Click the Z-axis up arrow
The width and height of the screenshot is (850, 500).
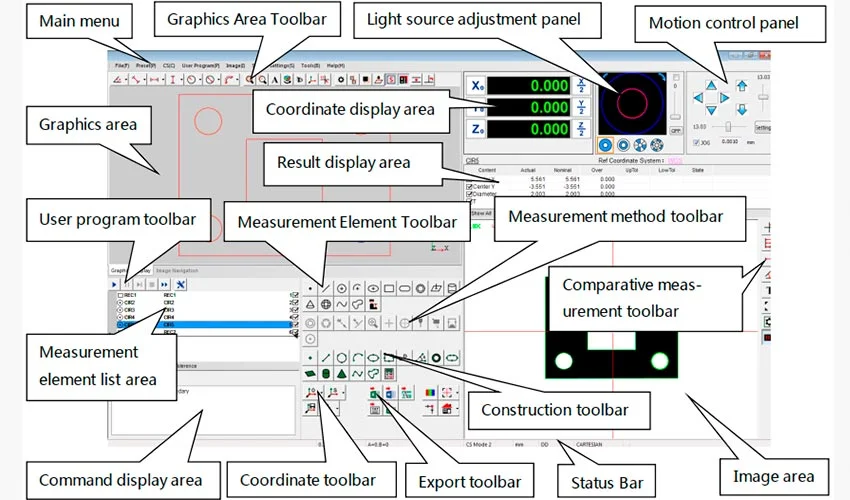742,86
